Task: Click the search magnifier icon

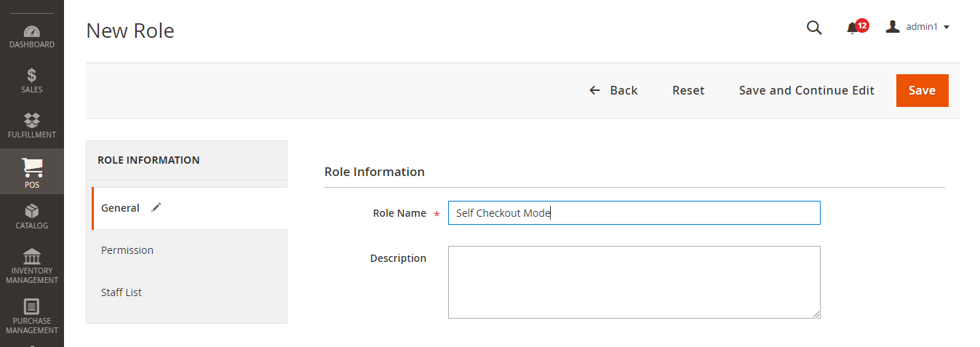Action: click(x=814, y=28)
